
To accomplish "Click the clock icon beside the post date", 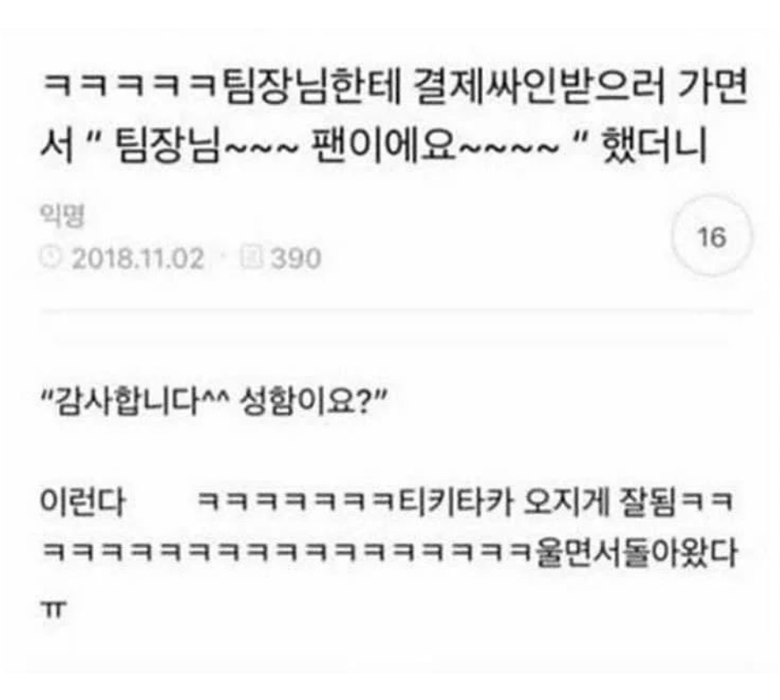I will click(x=50, y=258).
